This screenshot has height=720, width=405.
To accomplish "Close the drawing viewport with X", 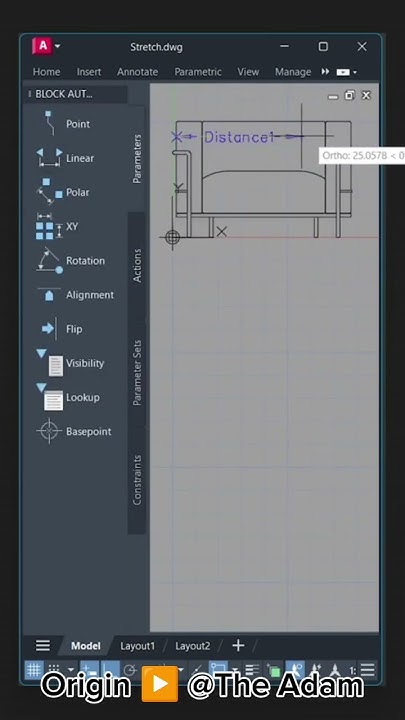I will pyautogui.click(x=366, y=95).
